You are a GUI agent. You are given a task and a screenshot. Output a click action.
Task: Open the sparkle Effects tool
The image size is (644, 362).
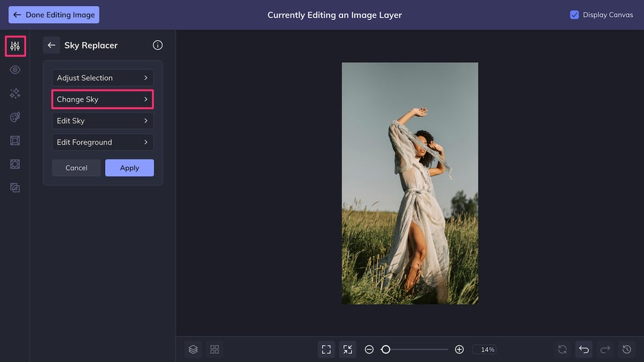15,93
